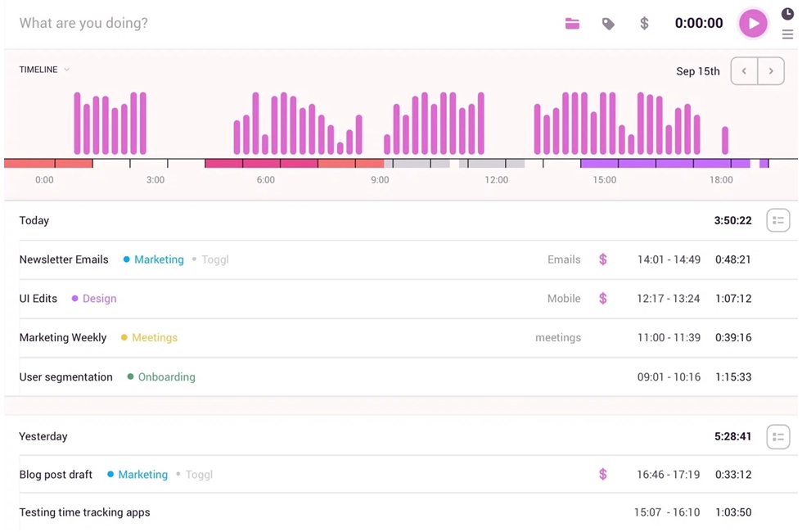Click the Sep 15th date label

(x=698, y=71)
